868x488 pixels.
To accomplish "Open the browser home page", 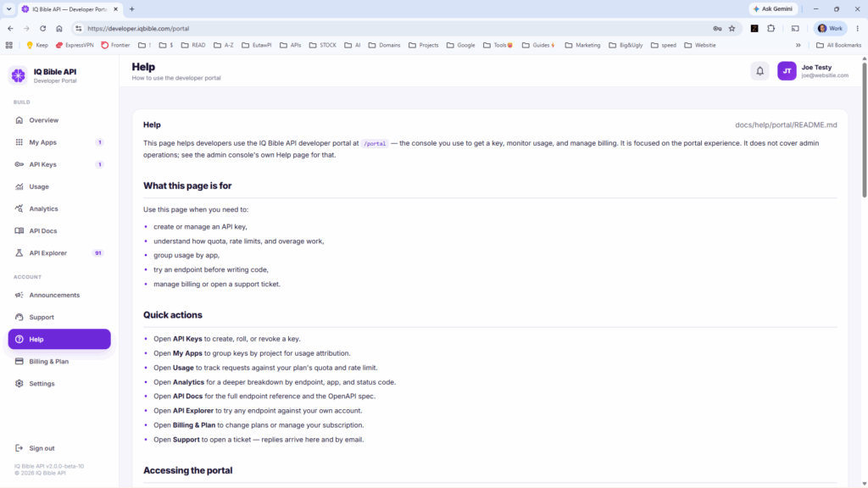I will tap(59, 28).
